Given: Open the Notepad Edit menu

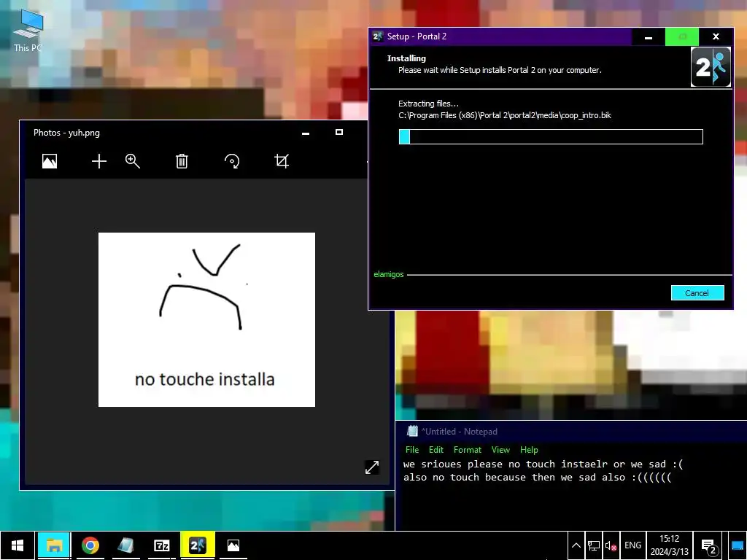Looking at the screenshot, I should tap(436, 450).
